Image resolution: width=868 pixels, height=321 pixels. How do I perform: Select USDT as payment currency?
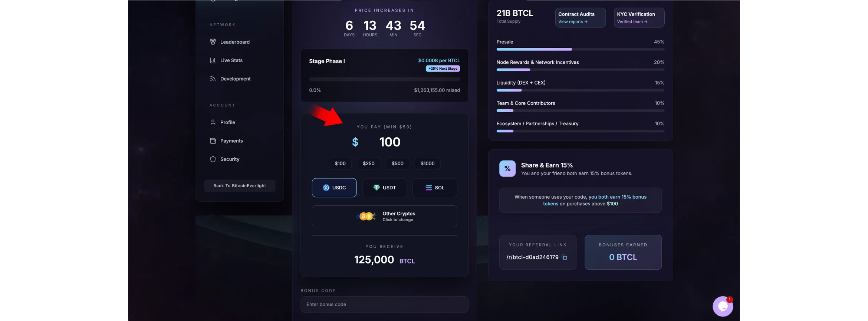(384, 188)
